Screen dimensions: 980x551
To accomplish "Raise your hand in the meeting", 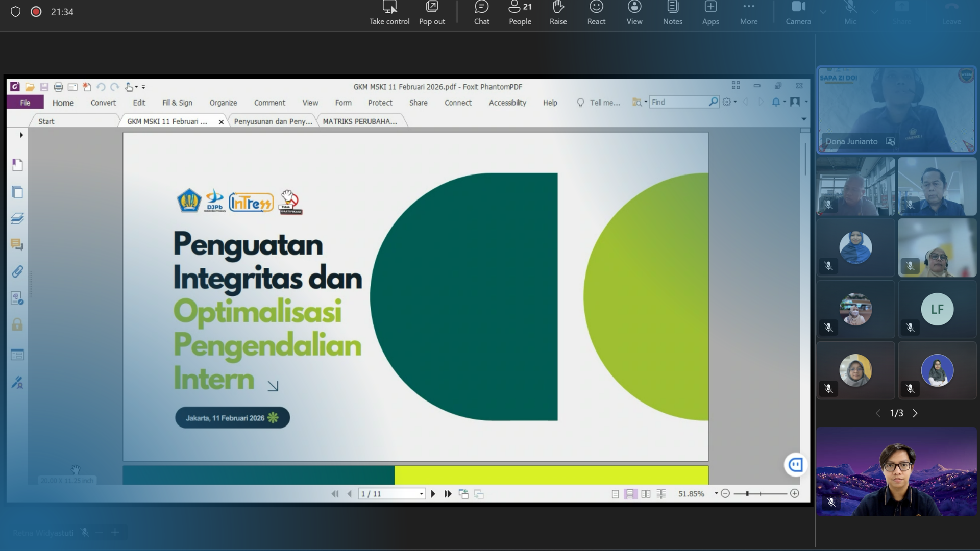I will [558, 13].
